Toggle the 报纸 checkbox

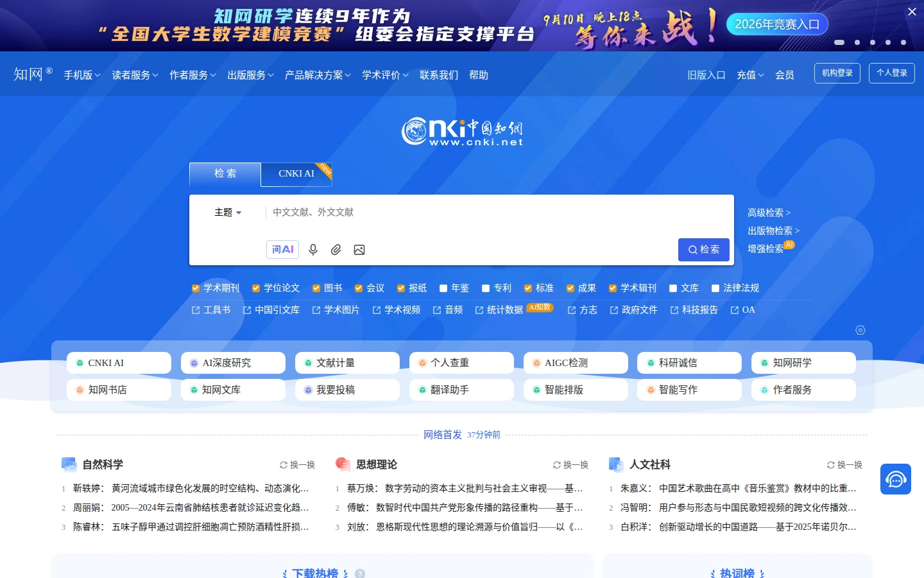pos(401,288)
